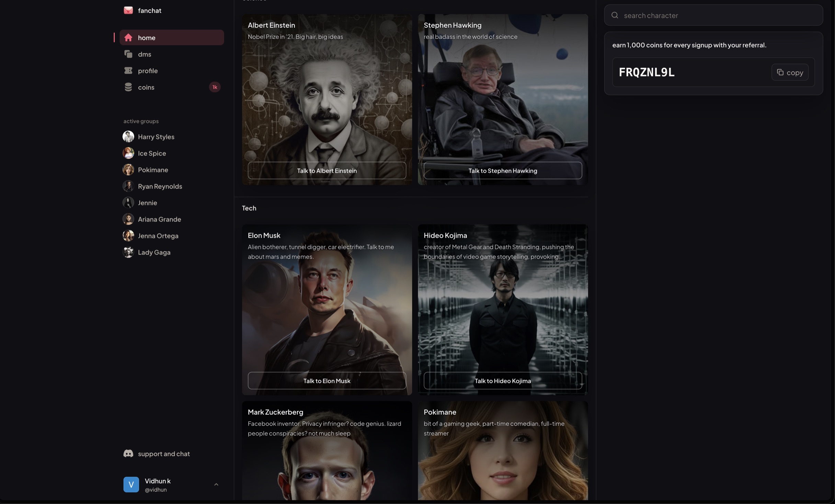Click Talk to Elon Musk button
Screen dimensions: 835x504
[x=327, y=381]
